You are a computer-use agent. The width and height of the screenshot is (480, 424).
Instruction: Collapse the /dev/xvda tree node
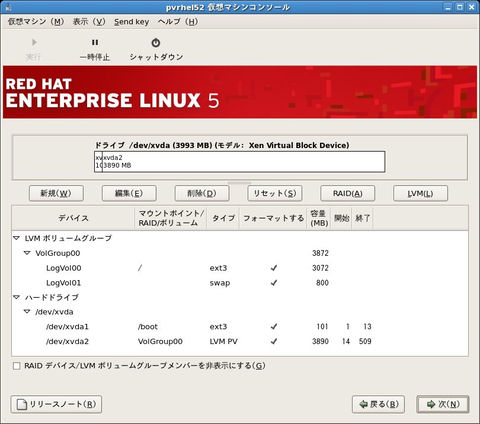click(x=27, y=312)
